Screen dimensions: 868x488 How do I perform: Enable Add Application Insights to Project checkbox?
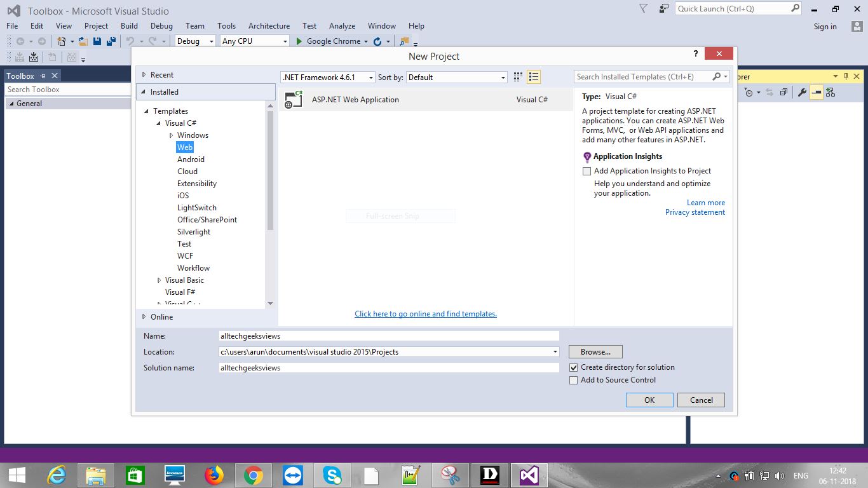587,171
